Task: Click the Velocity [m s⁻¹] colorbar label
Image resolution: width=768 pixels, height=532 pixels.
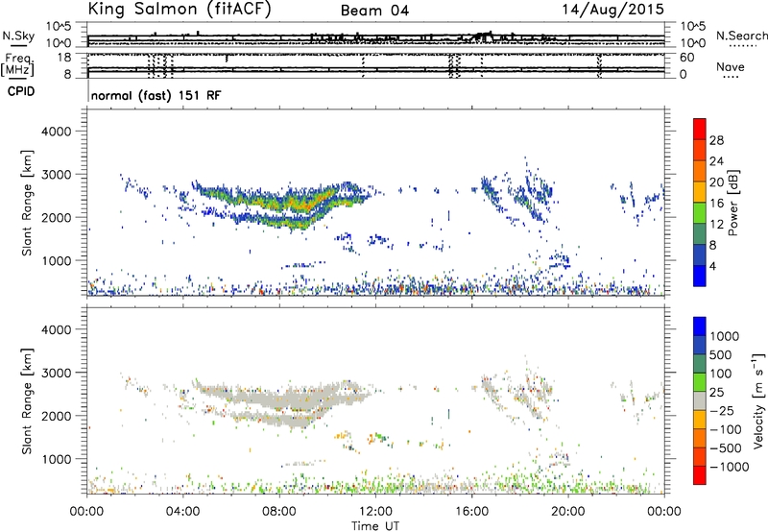Action: (758, 400)
